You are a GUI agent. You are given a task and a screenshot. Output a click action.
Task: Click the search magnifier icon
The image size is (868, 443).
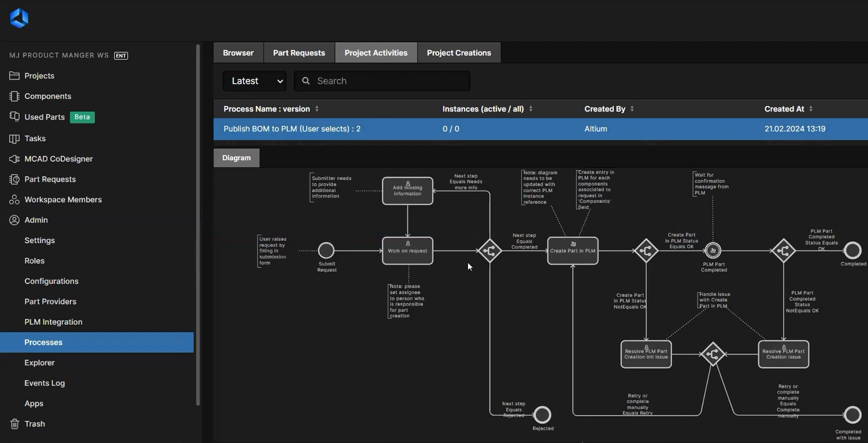click(306, 81)
